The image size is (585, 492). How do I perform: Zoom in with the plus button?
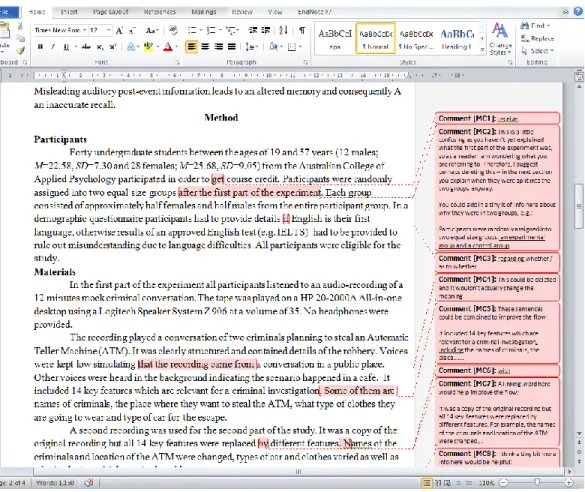(x=569, y=483)
